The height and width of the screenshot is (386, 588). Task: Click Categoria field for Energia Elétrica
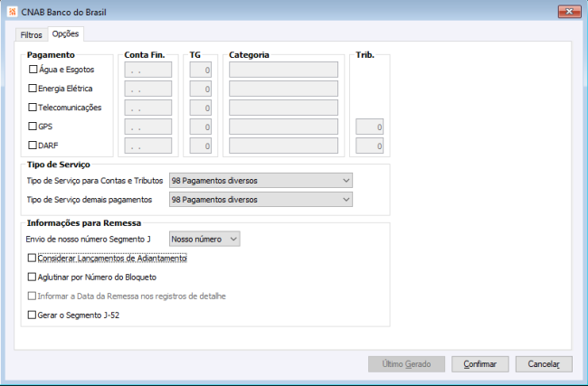pos(283,89)
